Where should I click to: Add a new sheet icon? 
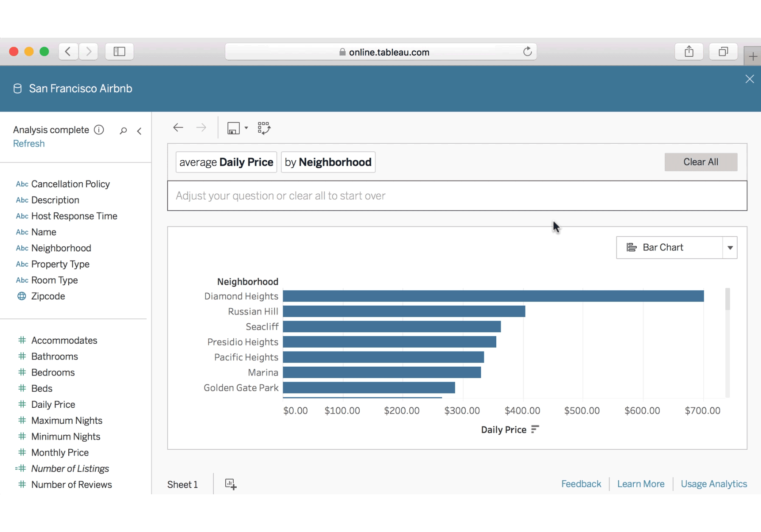(231, 484)
